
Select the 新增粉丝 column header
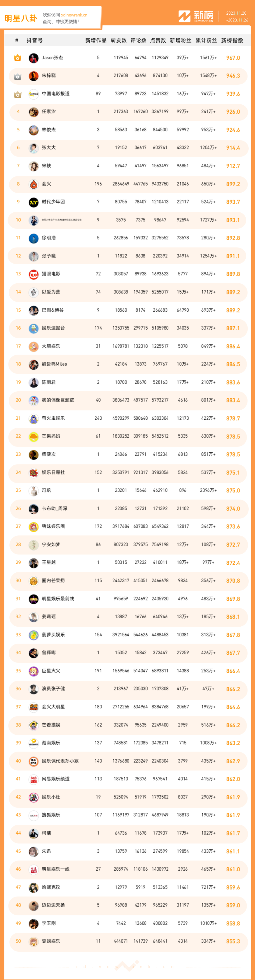pyautogui.click(x=181, y=40)
